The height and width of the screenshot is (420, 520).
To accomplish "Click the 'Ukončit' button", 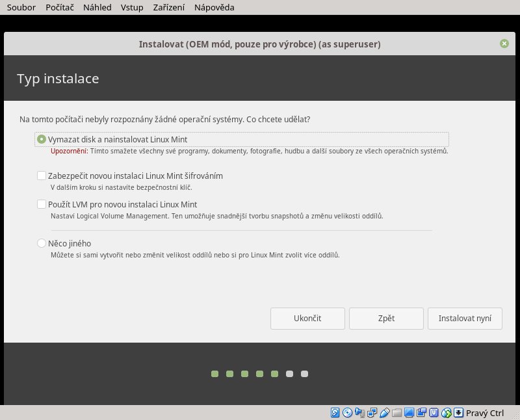I will coord(307,319).
